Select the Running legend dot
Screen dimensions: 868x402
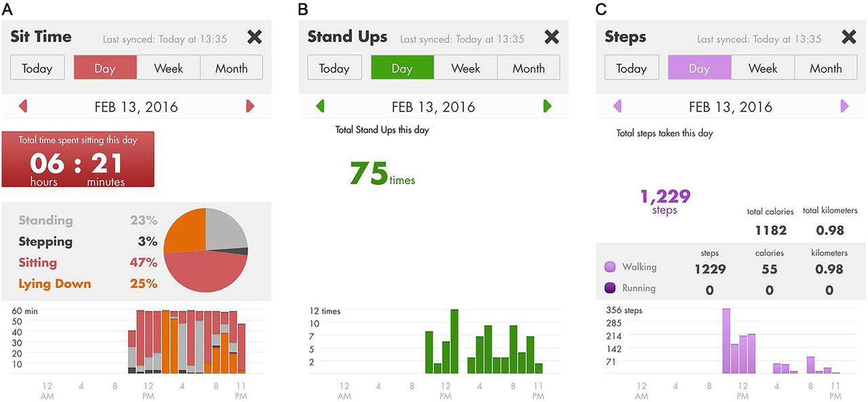point(610,288)
